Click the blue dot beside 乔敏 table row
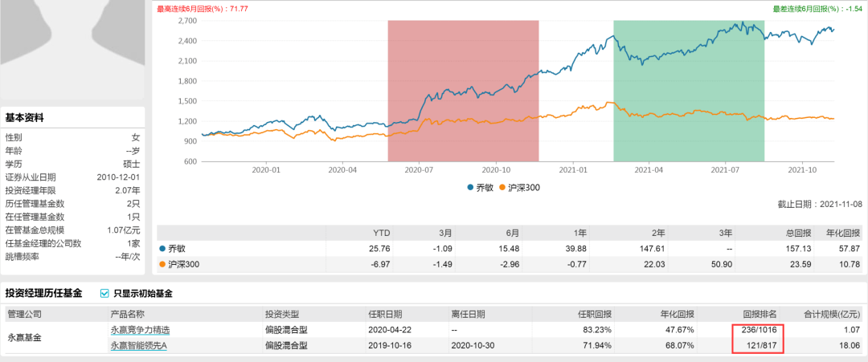 (x=162, y=249)
